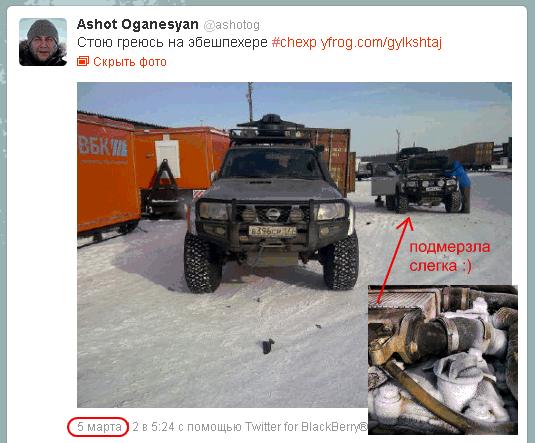535x443 pixels.
Task: Click the front Nissan's license plate
Action: click(x=272, y=231)
